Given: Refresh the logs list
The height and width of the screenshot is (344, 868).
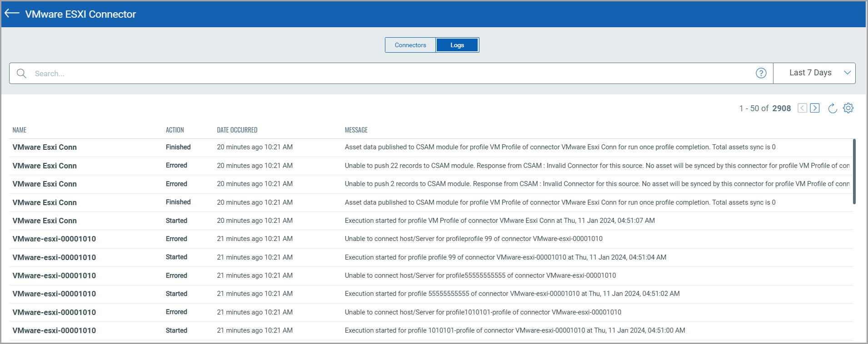Looking at the screenshot, I should pyautogui.click(x=832, y=108).
